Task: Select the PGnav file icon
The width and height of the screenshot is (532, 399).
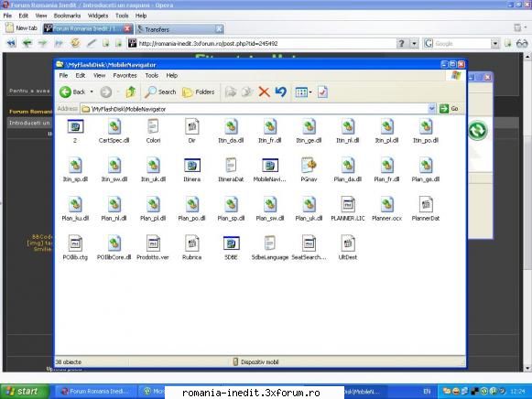Action: pos(309,170)
